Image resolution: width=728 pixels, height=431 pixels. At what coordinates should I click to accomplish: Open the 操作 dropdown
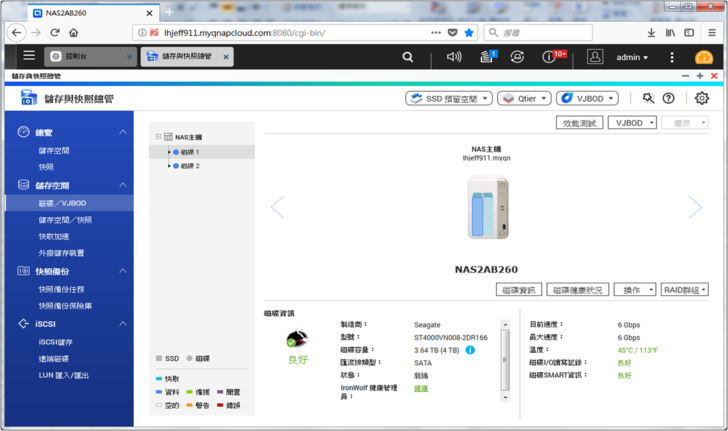(634, 290)
